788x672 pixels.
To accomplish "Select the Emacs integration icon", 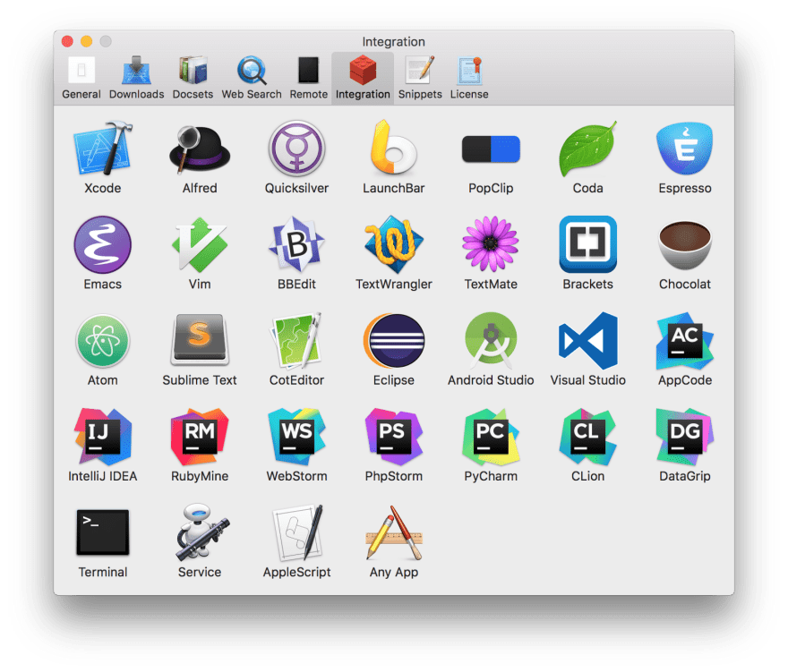I will (x=102, y=244).
